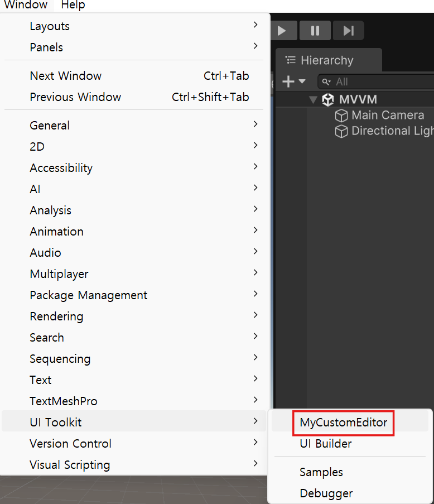Click the Directional Light cube icon

341,131
